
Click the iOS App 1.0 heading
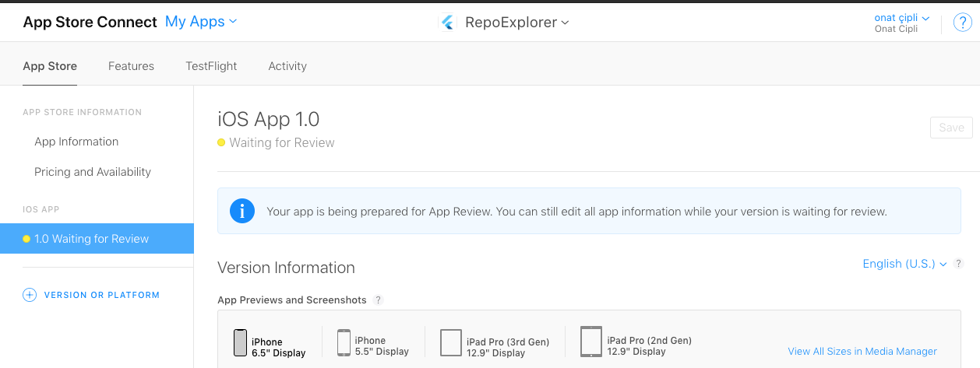click(269, 119)
